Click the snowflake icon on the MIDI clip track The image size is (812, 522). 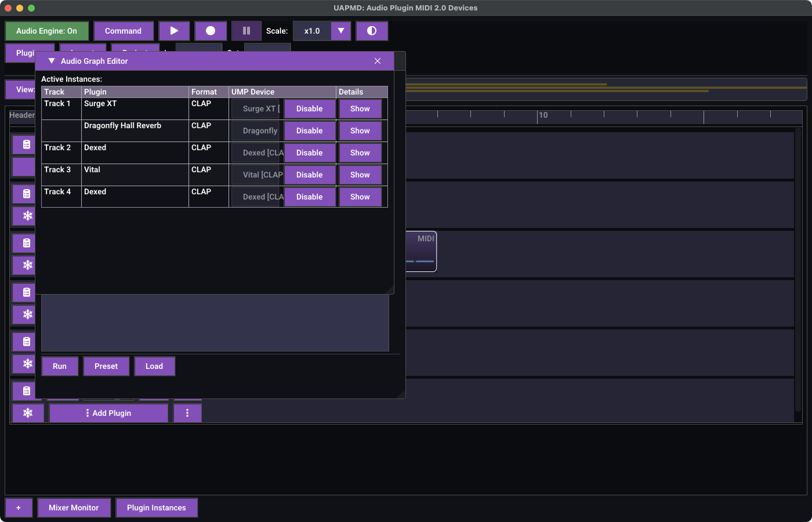click(x=27, y=265)
